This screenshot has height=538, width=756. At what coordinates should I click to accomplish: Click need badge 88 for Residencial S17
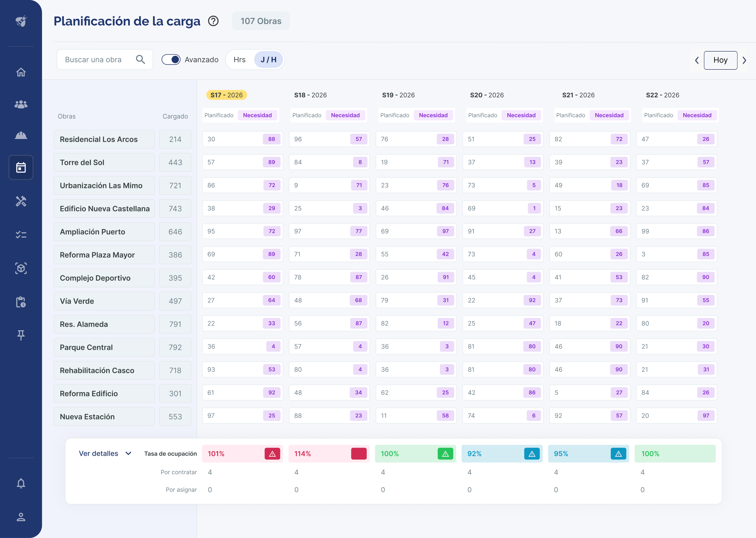(272, 139)
